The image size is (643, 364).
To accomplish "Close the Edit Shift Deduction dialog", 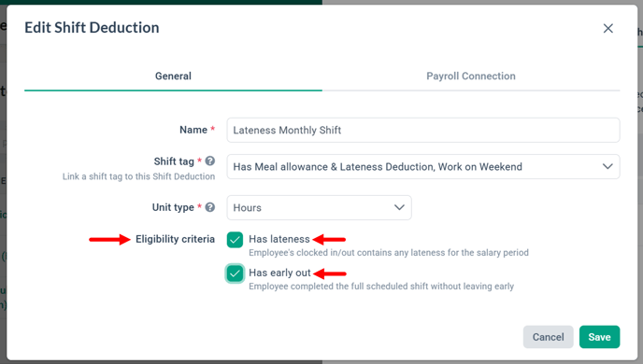I will coord(607,28).
